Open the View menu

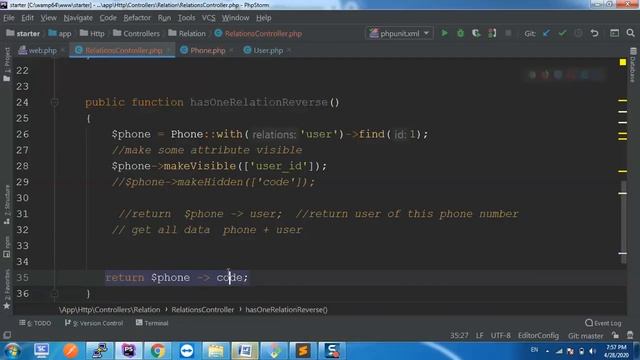point(48,18)
